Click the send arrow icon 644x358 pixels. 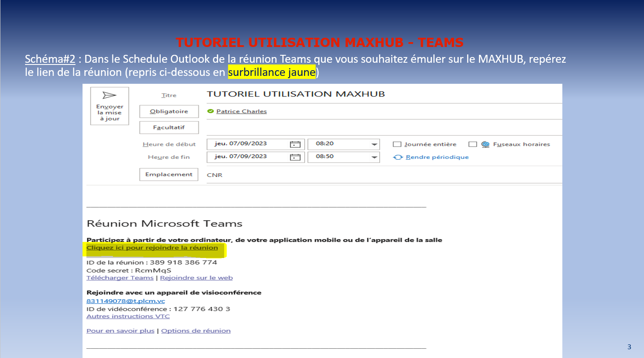click(x=109, y=95)
